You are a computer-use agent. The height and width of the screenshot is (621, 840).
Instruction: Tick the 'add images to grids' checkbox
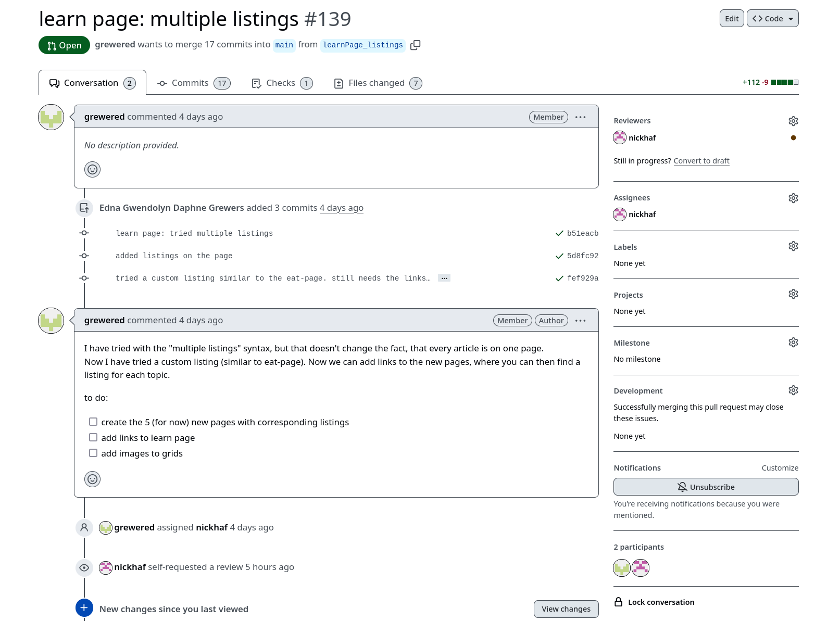click(93, 453)
